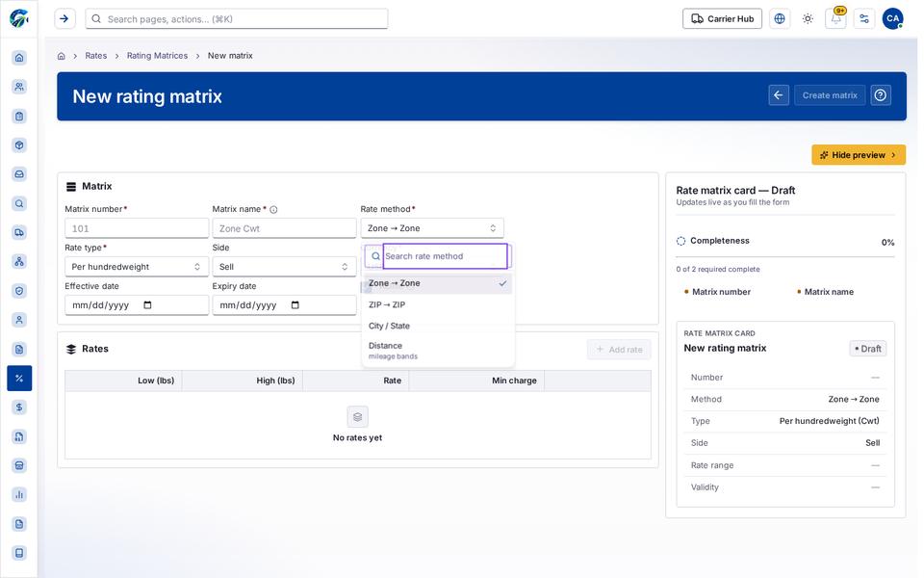
Task: Open the Effective date calendar picker
Action: pos(147,305)
